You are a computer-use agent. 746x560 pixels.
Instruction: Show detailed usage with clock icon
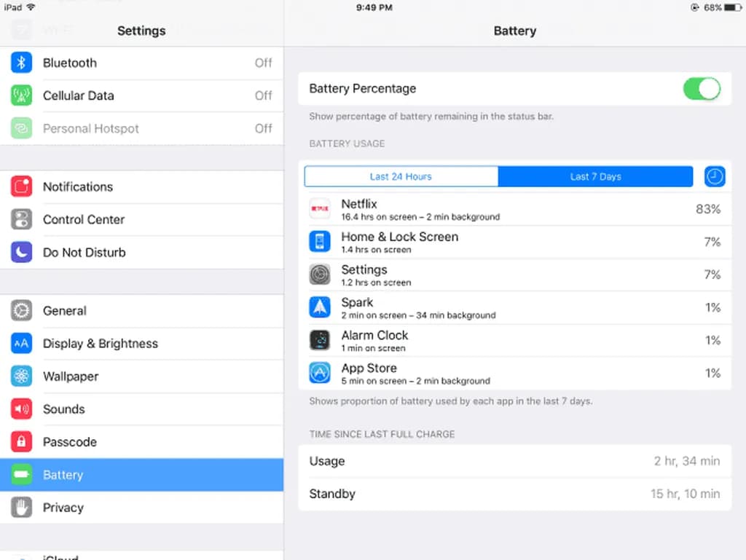click(x=715, y=177)
